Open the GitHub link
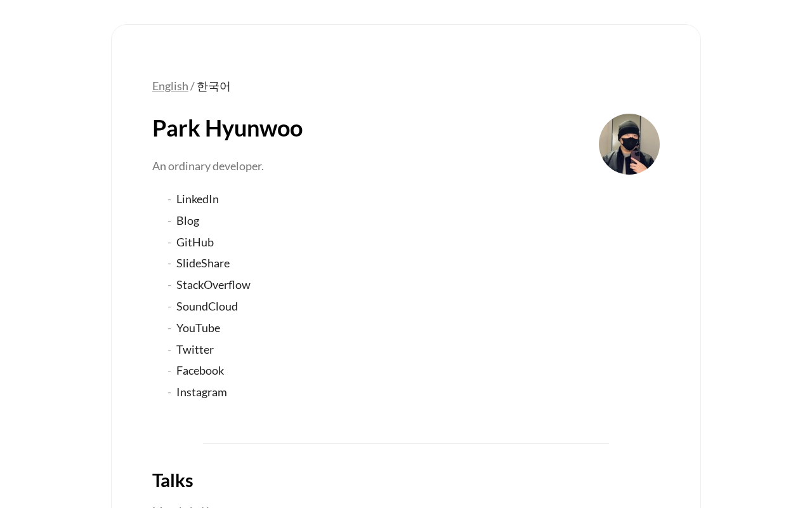Viewport: 812px width, 508px height. pyautogui.click(x=195, y=243)
